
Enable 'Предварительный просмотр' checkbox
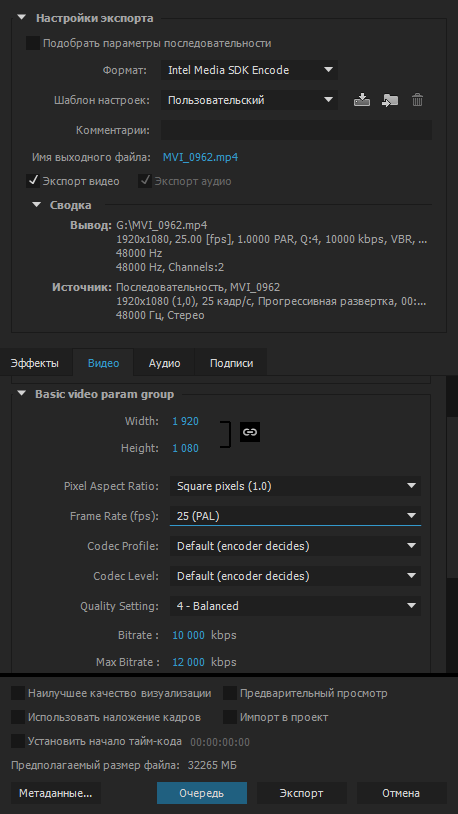pos(230,693)
